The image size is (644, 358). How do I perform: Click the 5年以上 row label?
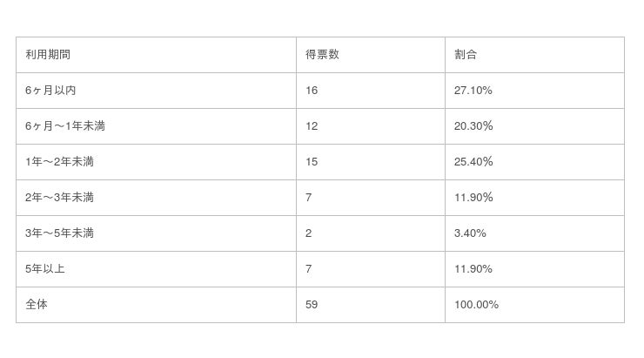pos(45,269)
